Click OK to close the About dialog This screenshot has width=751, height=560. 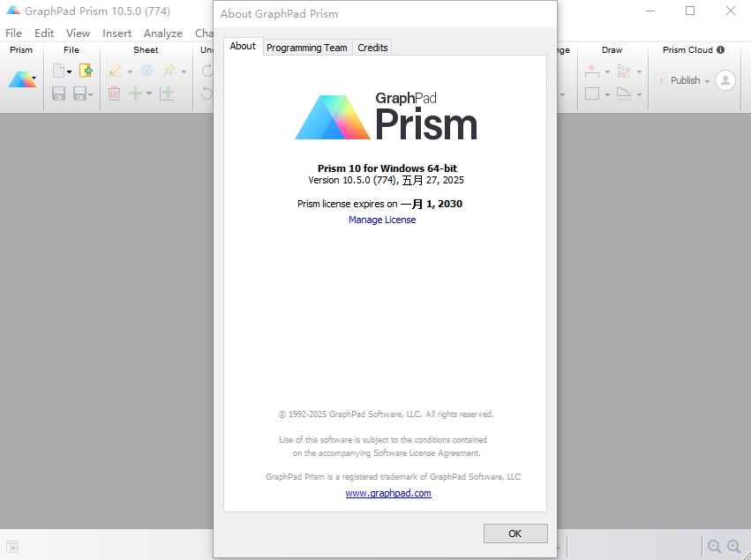515,534
